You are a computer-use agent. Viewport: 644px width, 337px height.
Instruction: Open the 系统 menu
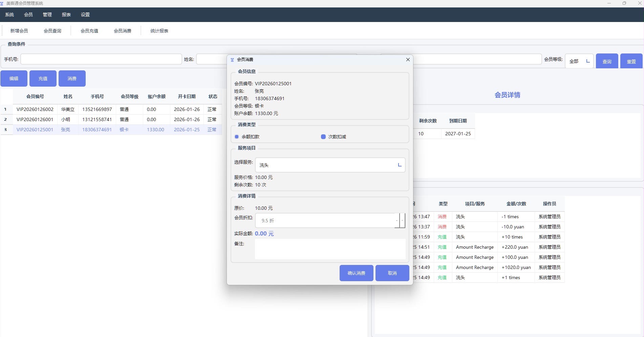[9, 15]
